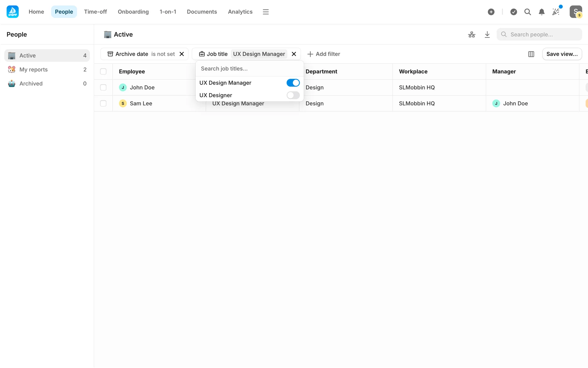Tick the select-all header checkbox
The width and height of the screenshot is (588, 368).
click(x=103, y=71)
